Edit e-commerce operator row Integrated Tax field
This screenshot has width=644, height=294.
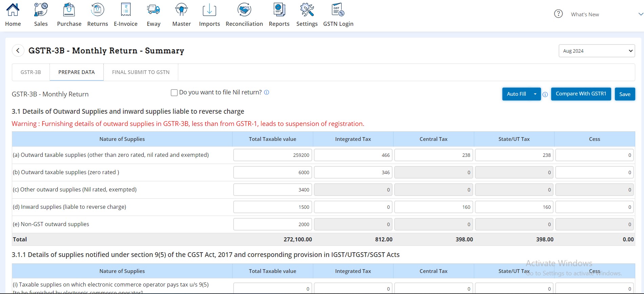[x=353, y=288]
